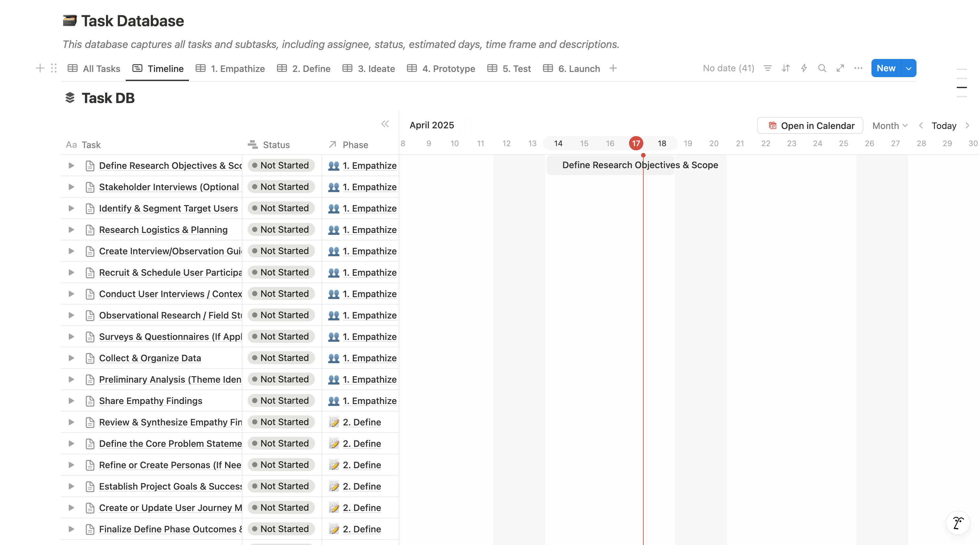Viewport: 980px width, 545px height.
Task: Open Establish Project Goals & Success task link
Action: point(170,486)
